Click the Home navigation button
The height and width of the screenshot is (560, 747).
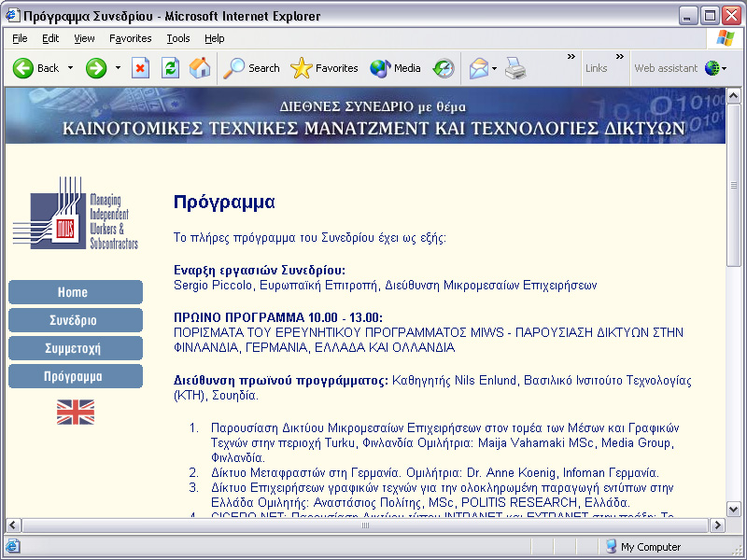pyautogui.click(x=76, y=292)
